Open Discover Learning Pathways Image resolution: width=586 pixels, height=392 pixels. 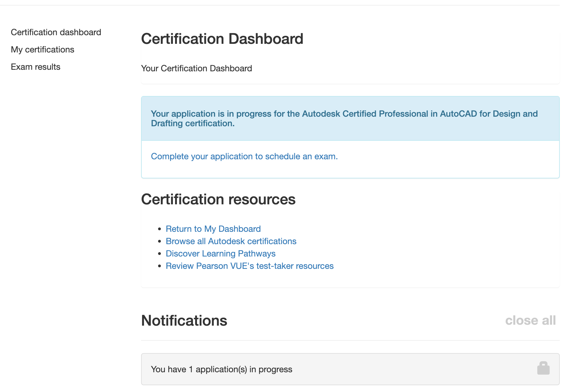[220, 253]
